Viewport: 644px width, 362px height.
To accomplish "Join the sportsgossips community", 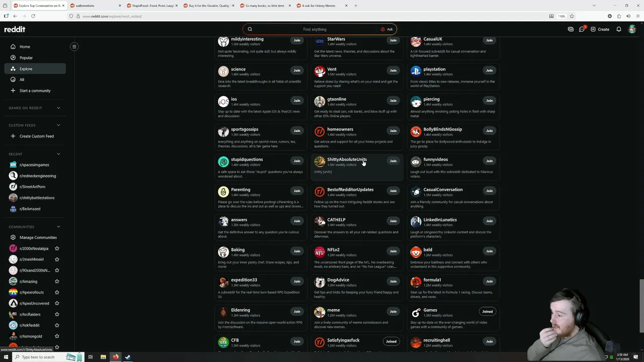I will [297, 131].
